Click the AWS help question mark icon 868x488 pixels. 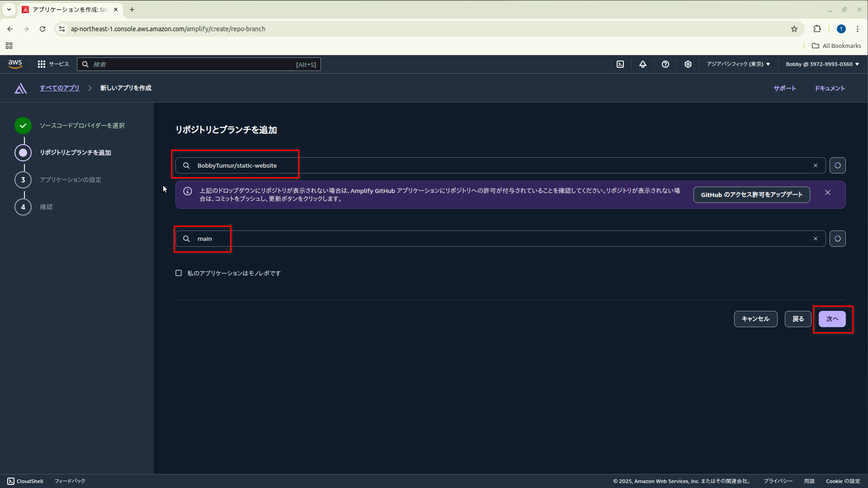point(665,64)
